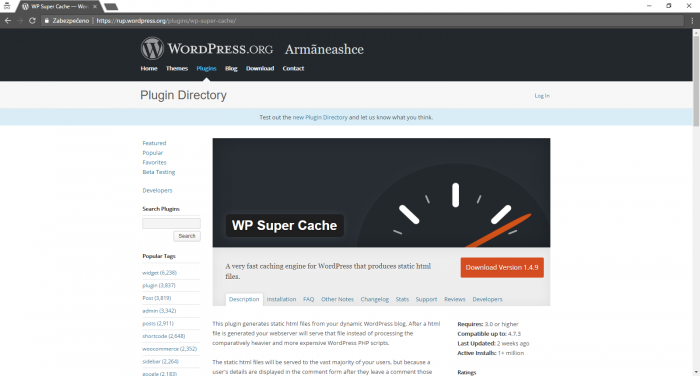700x376 pixels.
Task: Switch to the Changelog tab
Action: click(x=375, y=299)
